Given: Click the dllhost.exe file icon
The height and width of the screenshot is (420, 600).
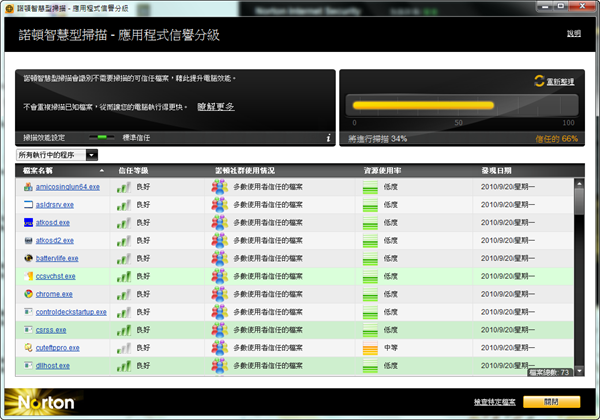Looking at the screenshot, I should click(28, 365).
